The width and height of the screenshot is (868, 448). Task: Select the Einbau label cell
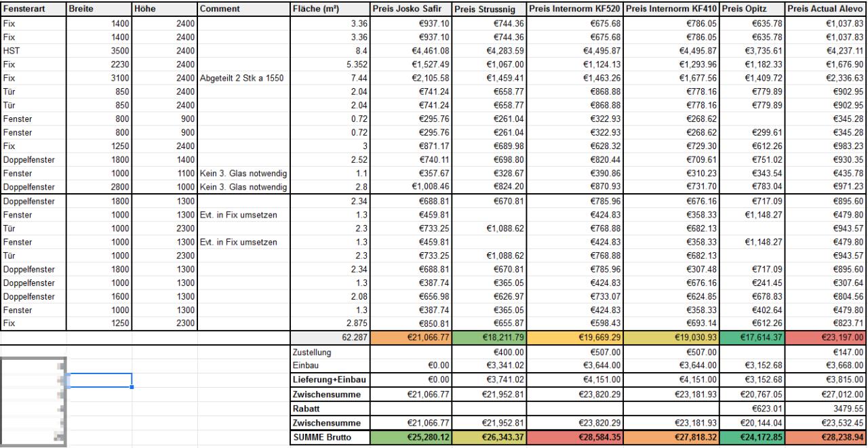coord(330,366)
